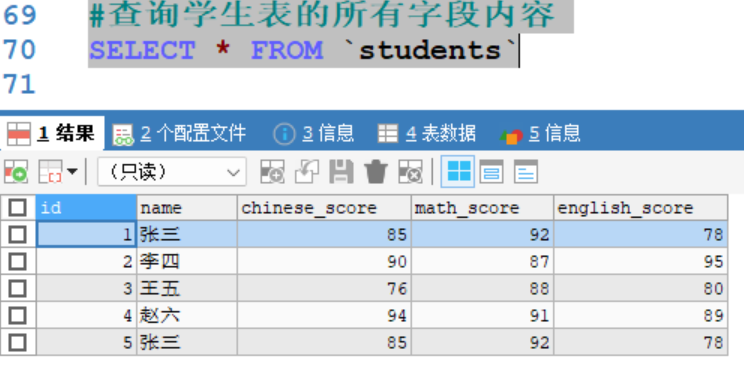Click the comment text on line 69
The height and width of the screenshot is (369, 744).
[322, 15]
